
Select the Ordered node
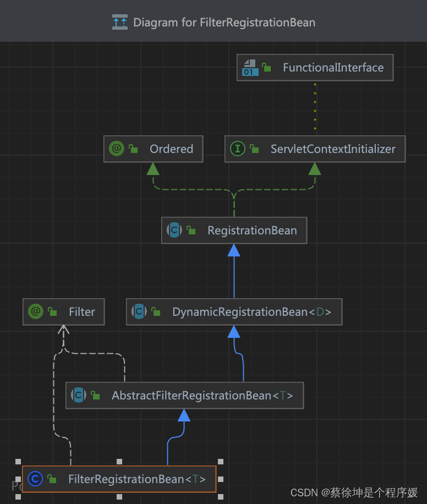[171, 149]
